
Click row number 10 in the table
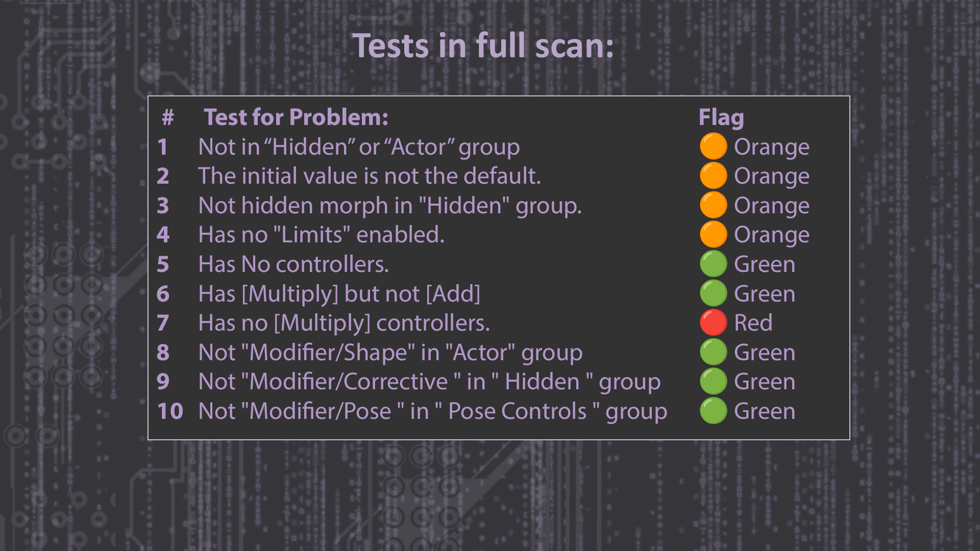click(170, 411)
